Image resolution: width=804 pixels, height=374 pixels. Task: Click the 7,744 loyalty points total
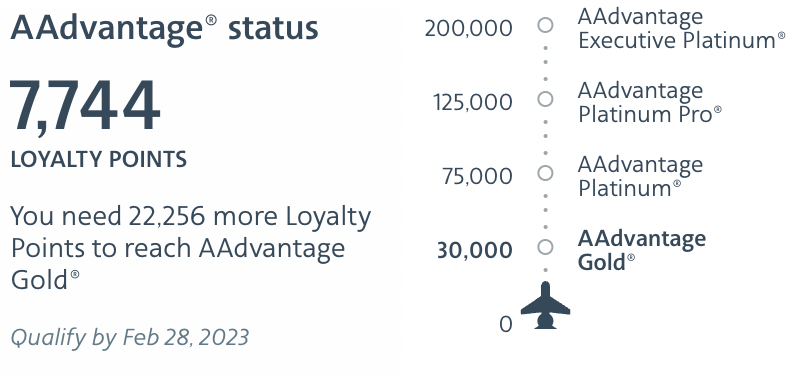(x=85, y=106)
